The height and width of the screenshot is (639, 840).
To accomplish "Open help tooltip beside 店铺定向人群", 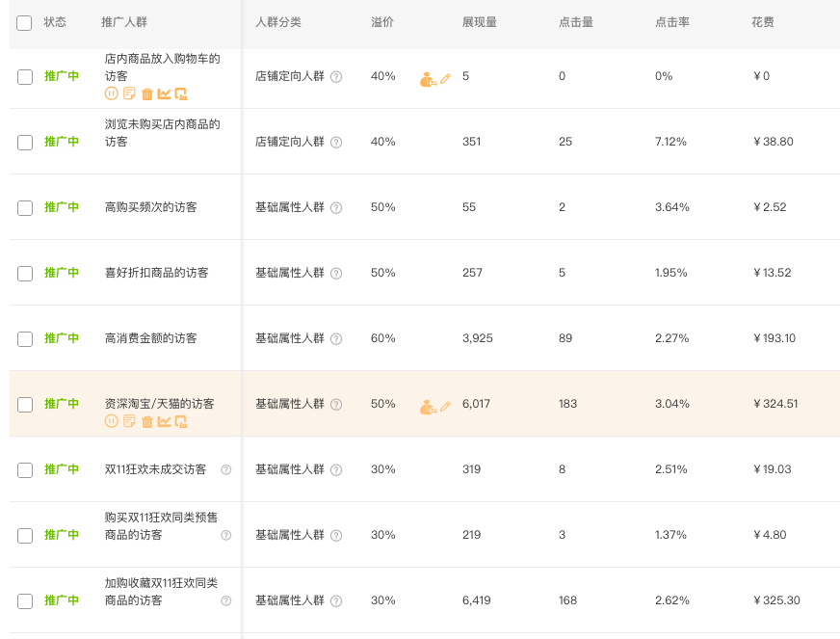I will (335, 76).
